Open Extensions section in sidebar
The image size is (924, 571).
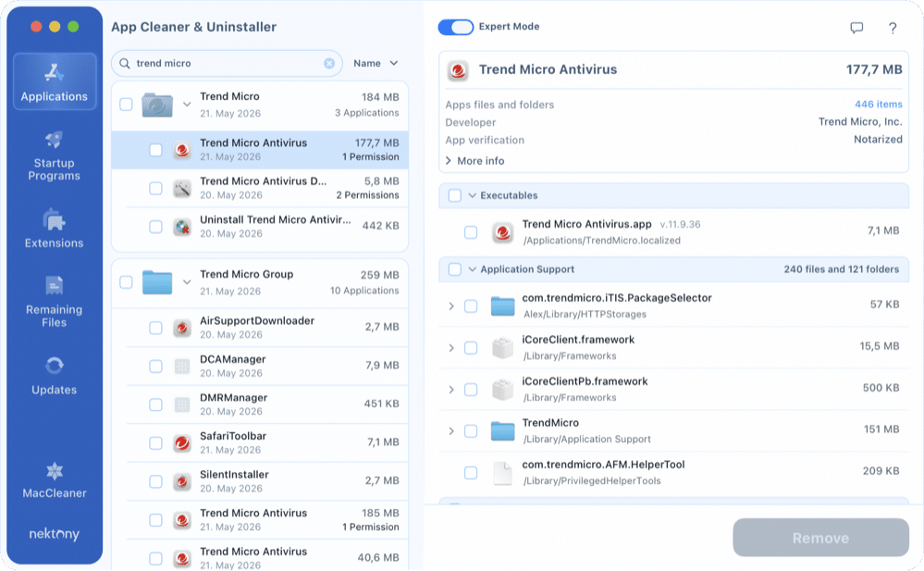pyautogui.click(x=55, y=229)
